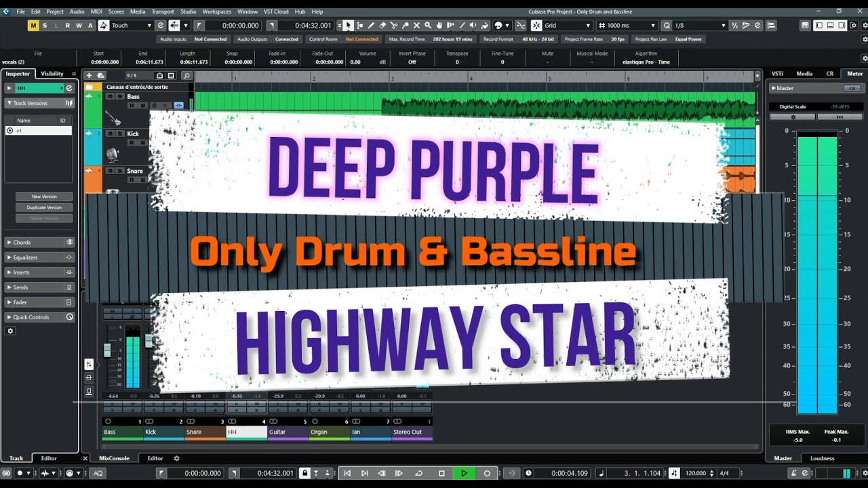This screenshot has width=868, height=488.
Task: Switch to the VSTi tab
Action: coord(777,73)
